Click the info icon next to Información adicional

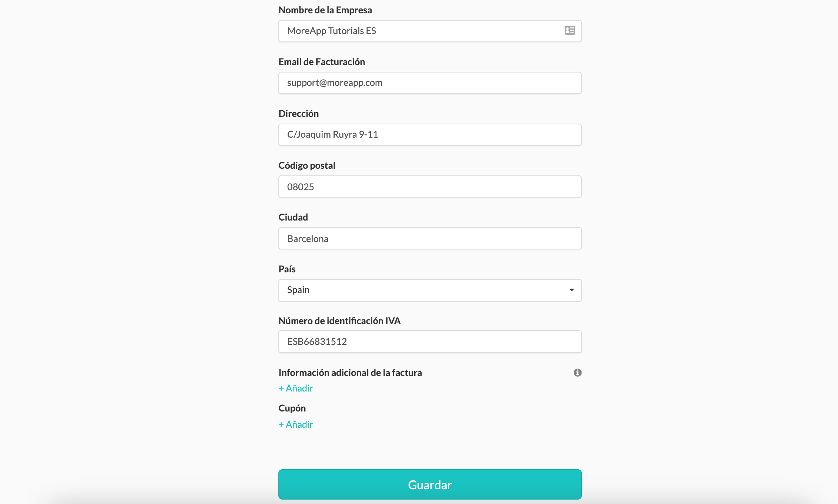click(577, 372)
